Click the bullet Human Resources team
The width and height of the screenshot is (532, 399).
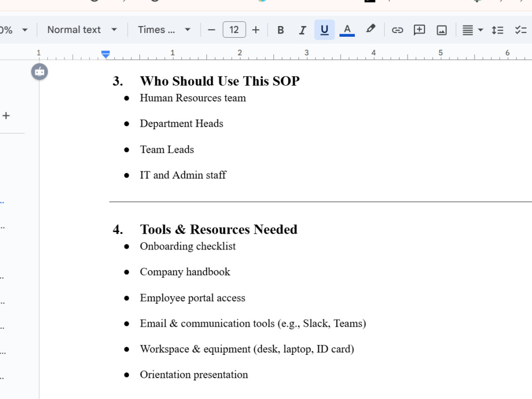pyautogui.click(x=193, y=98)
